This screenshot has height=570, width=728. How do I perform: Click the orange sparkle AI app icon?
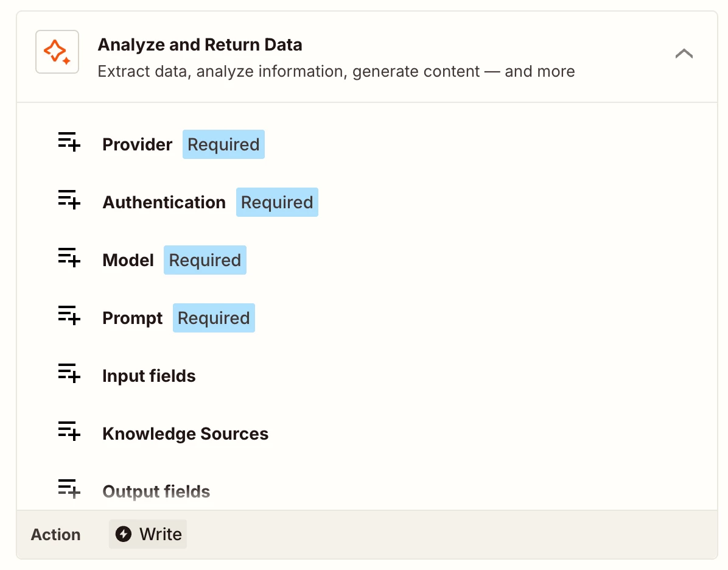[x=57, y=52]
